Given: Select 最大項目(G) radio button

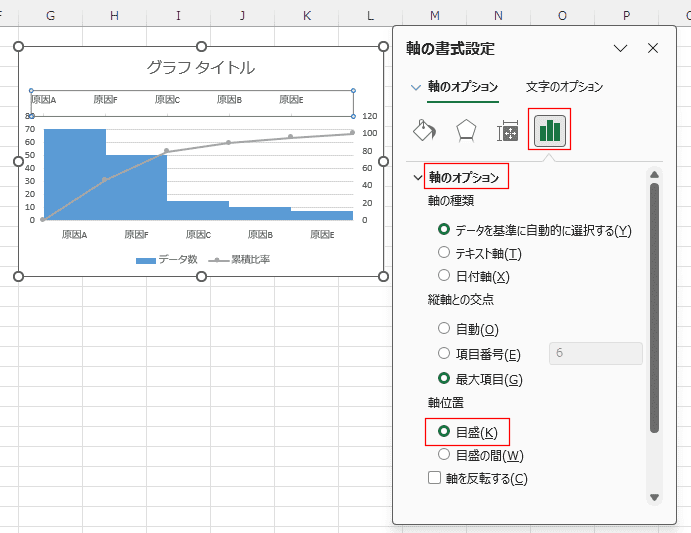Looking at the screenshot, I should pyautogui.click(x=444, y=378).
